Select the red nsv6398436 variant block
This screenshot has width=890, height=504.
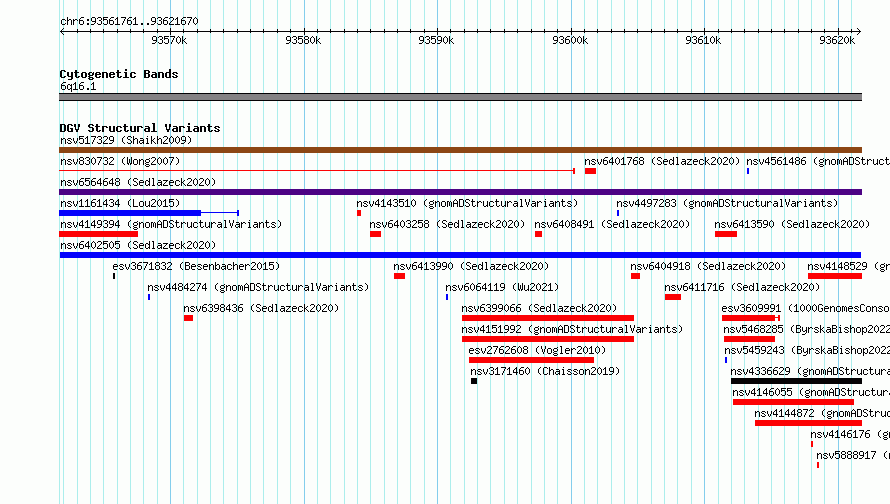click(188, 318)
